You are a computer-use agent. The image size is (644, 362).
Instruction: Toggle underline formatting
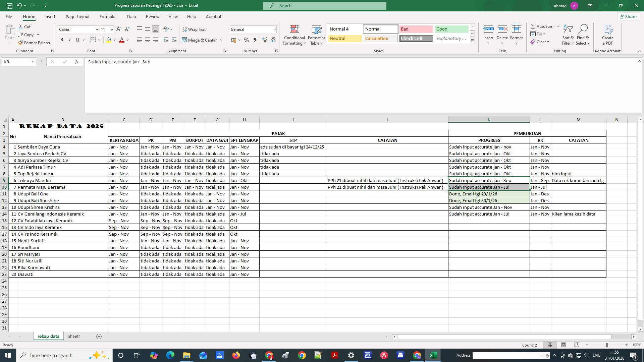[77, 40]
